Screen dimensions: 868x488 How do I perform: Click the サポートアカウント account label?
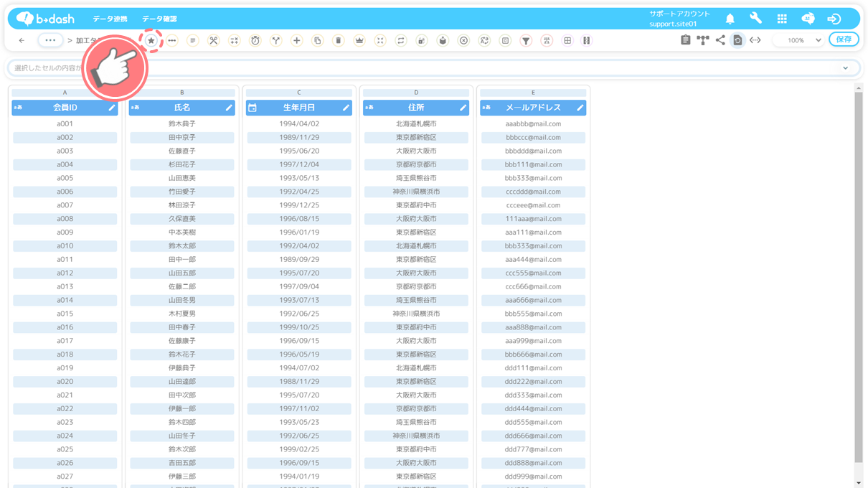(679, 14)
